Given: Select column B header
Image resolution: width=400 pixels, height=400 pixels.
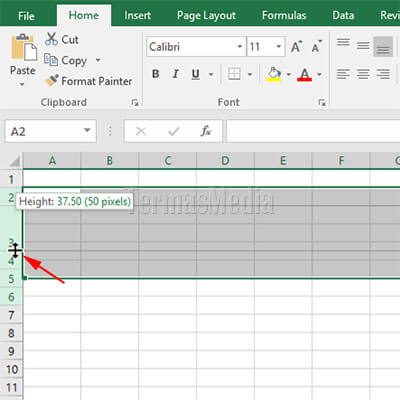Looking at the screenshot, I should (110, 161).
